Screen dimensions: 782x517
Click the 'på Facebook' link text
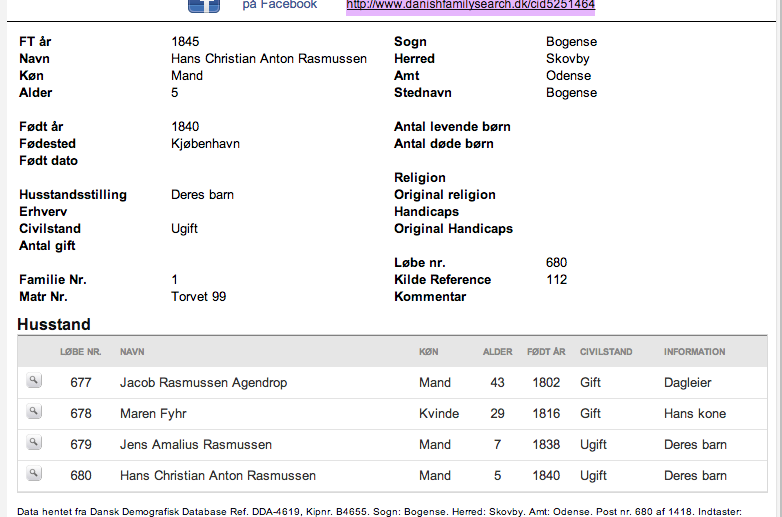tap(279, 5)
